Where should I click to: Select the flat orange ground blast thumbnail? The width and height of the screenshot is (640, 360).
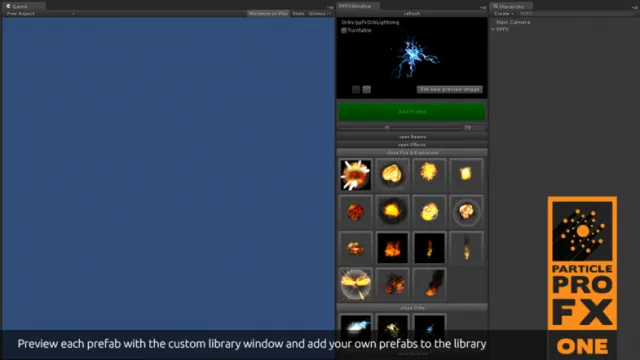point(356,248)
